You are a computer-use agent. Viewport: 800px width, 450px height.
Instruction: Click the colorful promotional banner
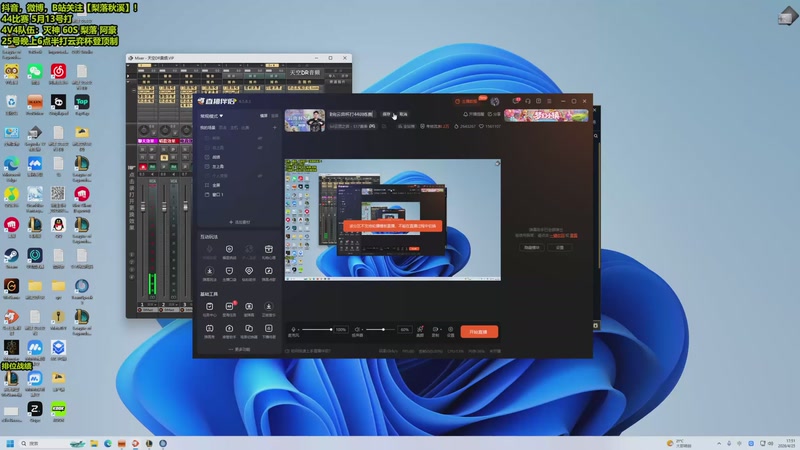pyautogui.click(x=546, y=115)
